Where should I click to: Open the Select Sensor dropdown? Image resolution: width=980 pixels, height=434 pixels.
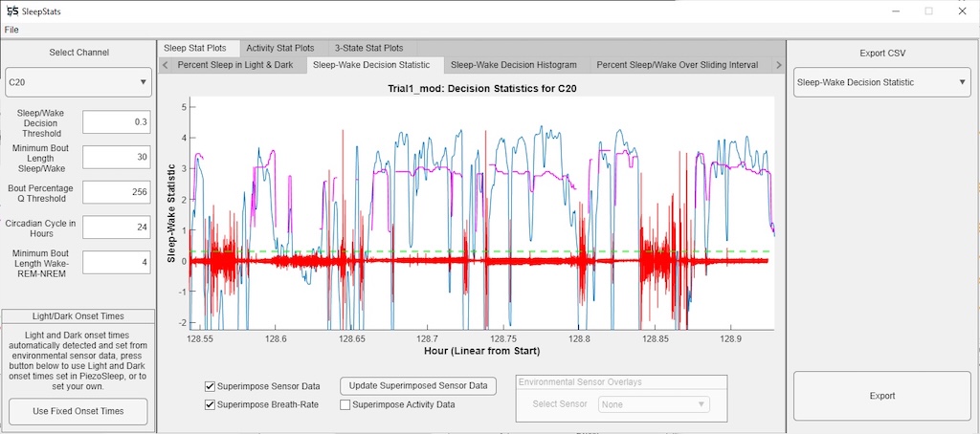(x=654, y=404)
